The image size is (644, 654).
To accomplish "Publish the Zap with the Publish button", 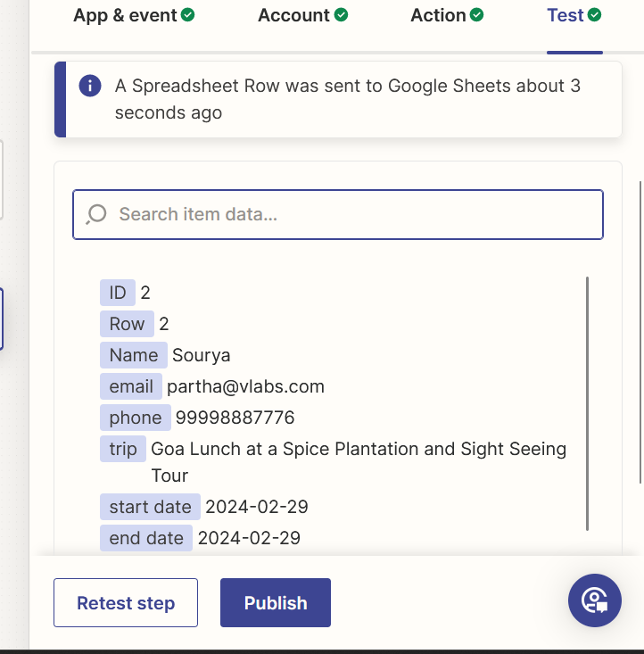I will [x=275, y=603].
